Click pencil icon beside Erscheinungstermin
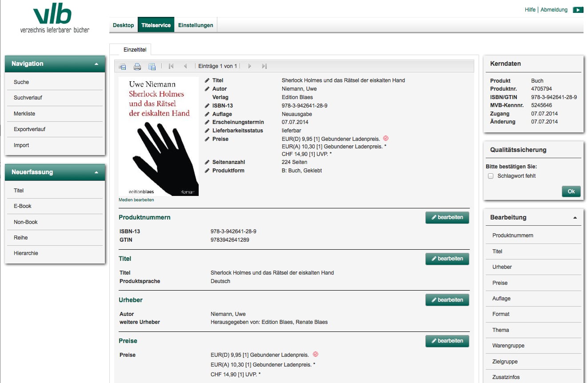 (x=207, y=122)
